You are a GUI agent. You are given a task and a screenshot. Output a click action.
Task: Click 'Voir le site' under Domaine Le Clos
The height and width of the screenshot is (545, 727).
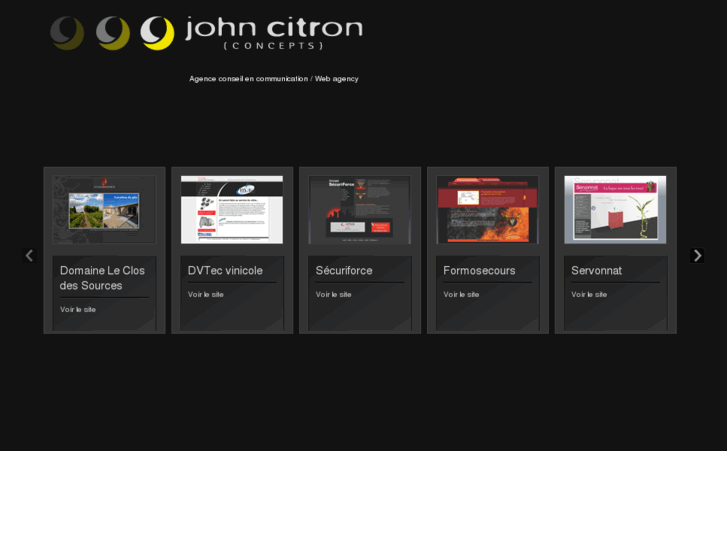(x=78, y=309)
